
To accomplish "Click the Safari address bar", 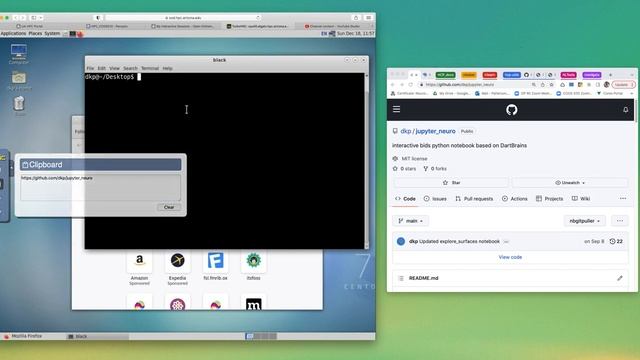I will [x=183, y=18].
